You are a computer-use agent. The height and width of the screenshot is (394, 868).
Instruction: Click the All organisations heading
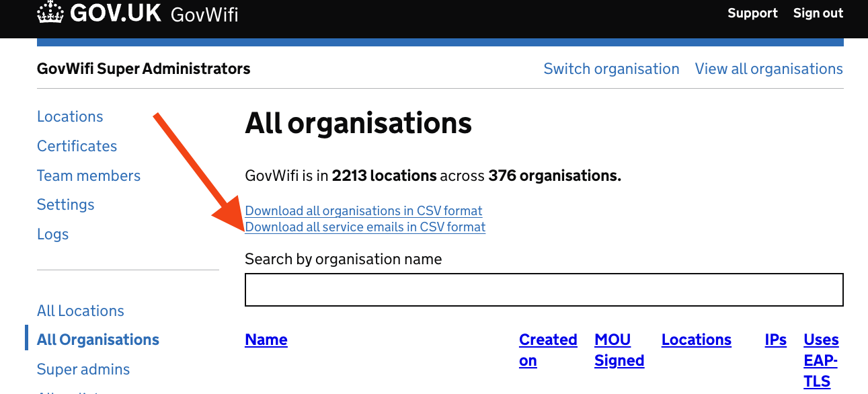point(358,123)
